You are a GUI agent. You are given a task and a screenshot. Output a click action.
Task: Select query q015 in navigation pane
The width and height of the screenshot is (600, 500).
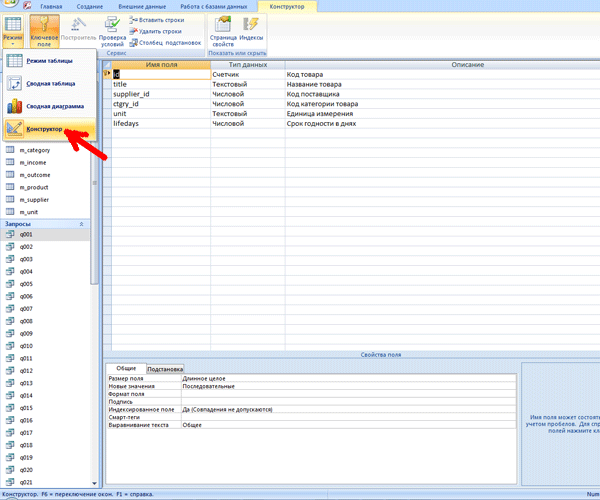pyautogui.click(x=26, y=408)
